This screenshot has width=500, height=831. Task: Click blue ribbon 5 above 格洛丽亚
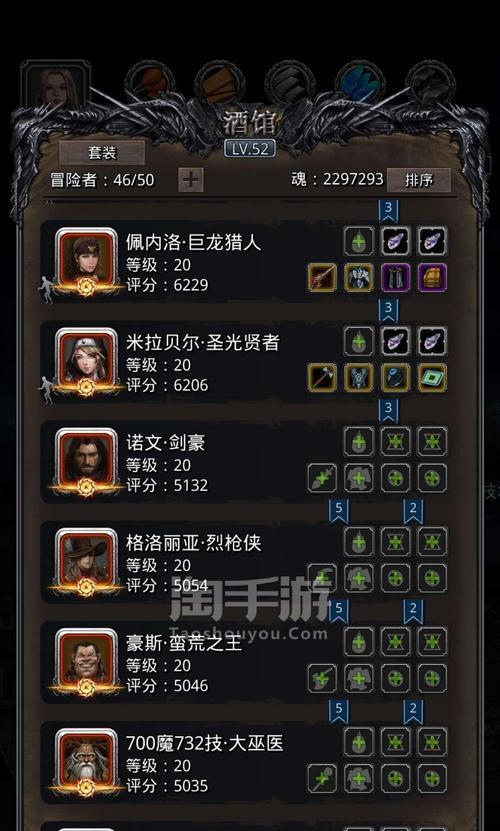click(338, 511)
